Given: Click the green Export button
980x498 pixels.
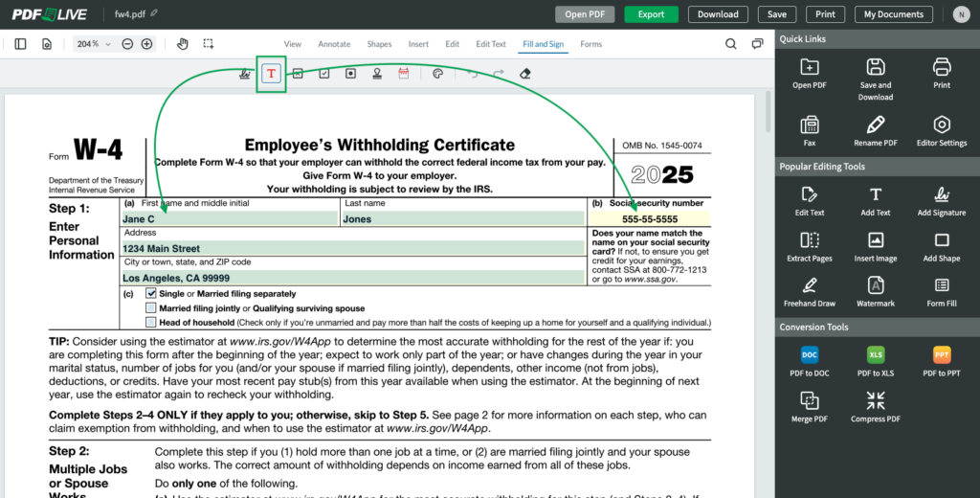Looking at the screenshot, I should click(651, 14).
